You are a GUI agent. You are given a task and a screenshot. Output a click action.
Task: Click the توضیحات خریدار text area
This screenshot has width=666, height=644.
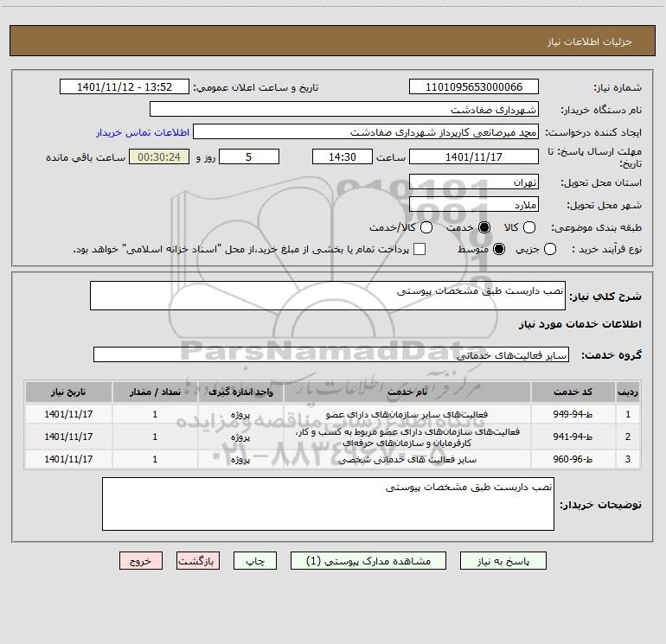(328, 504)
